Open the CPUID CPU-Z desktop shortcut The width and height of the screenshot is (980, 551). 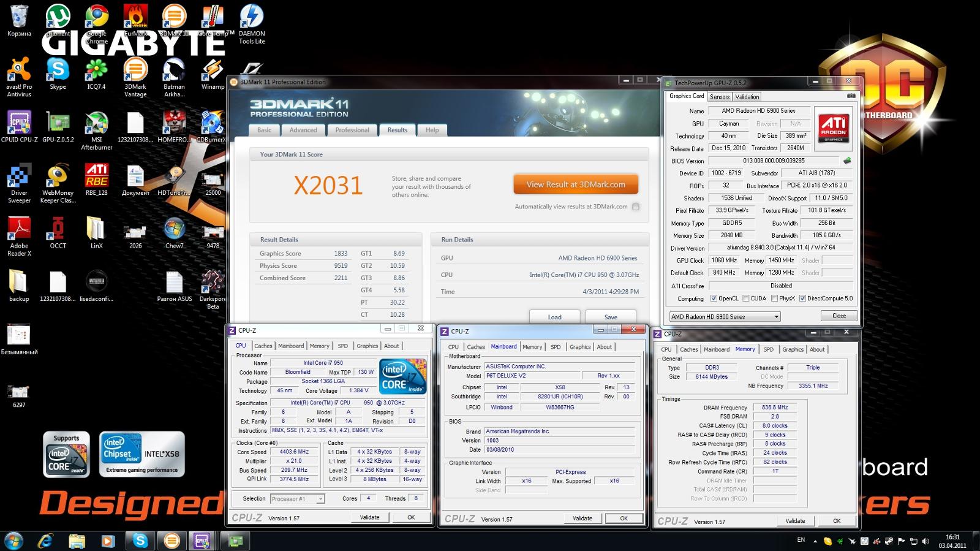point(19,126)
